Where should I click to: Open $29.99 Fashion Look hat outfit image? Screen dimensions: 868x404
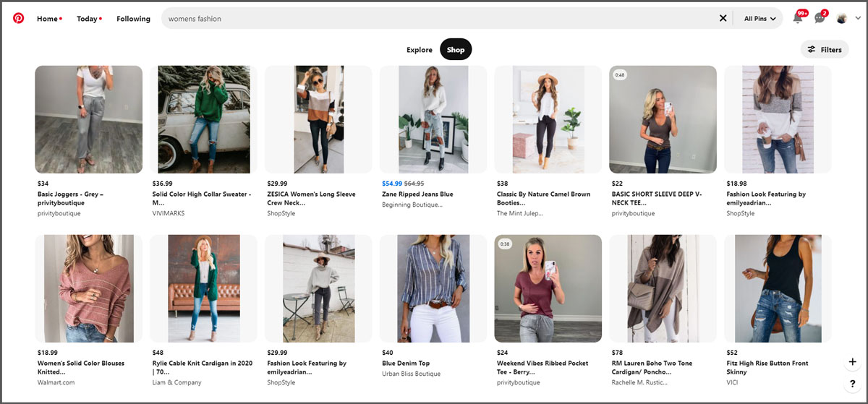[318, 288]
